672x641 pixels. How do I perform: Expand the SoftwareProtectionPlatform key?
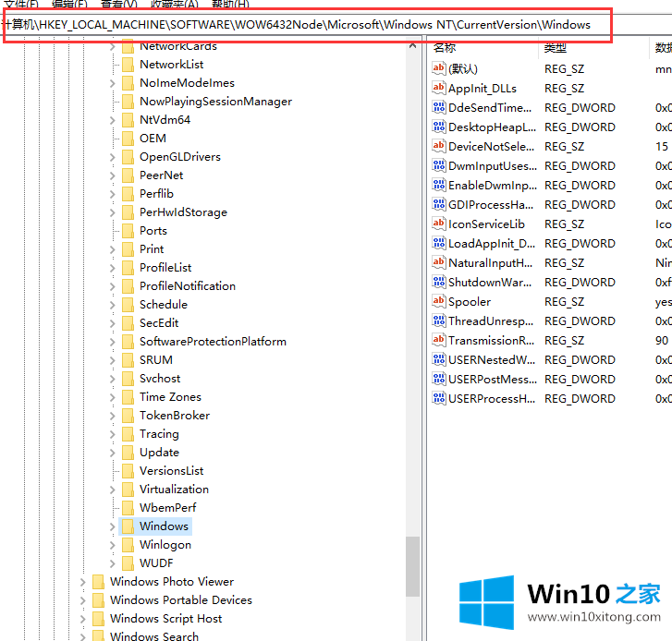[x=112, y=342]
